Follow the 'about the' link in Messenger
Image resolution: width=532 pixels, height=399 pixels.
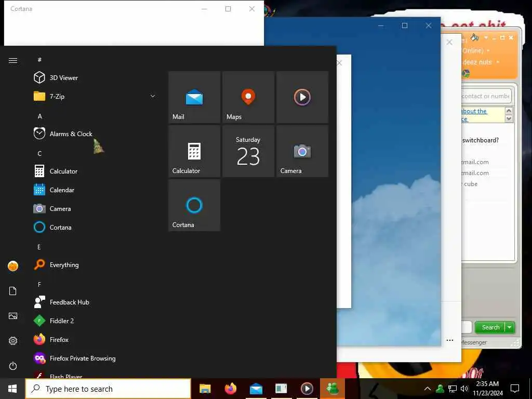click(474, 111)
